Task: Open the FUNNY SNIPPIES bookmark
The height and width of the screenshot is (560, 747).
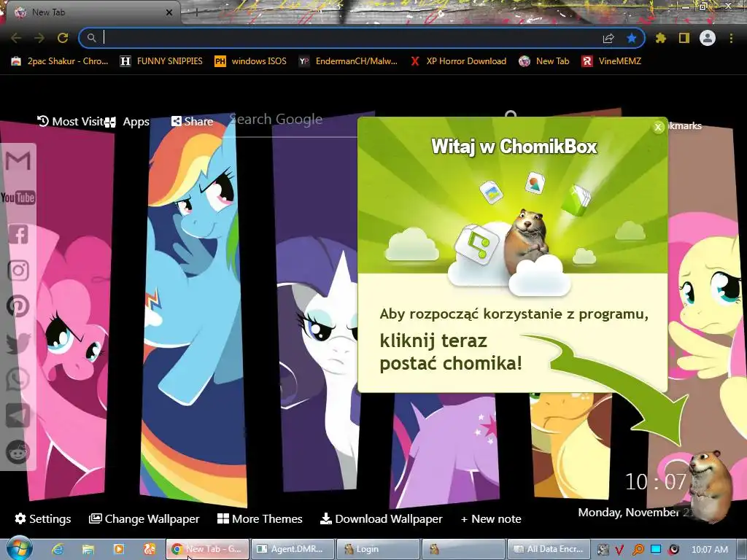Action: click(x=161, y=61)
